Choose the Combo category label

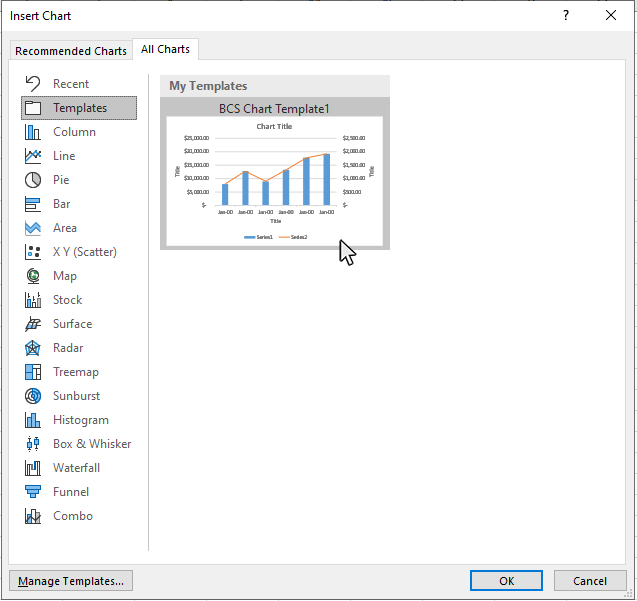tap(73, 516)
